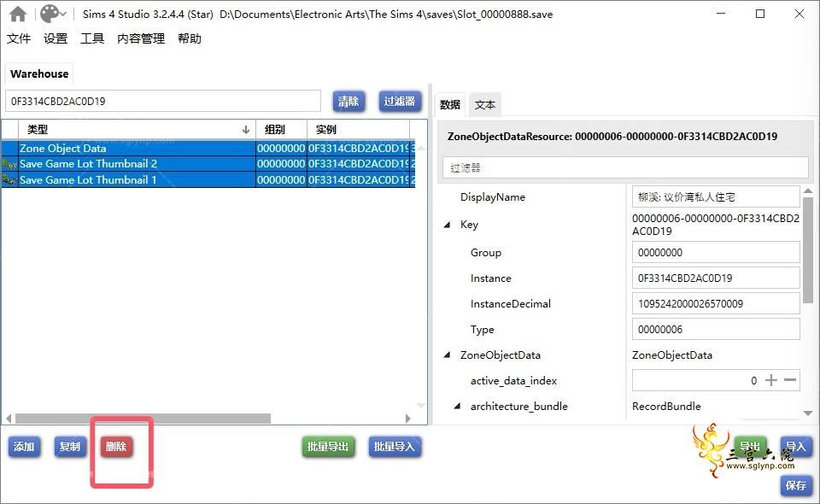Switch to the 数据 tab

pyautogui.click(x=450, y=104)
